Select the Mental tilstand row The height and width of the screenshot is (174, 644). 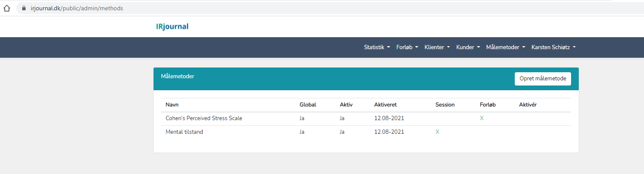366,132
